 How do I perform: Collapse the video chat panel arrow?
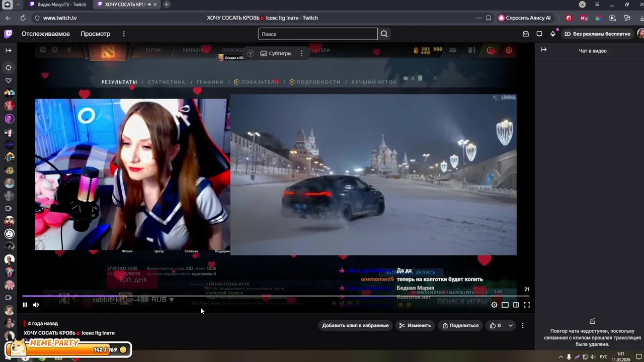(543, 49)
